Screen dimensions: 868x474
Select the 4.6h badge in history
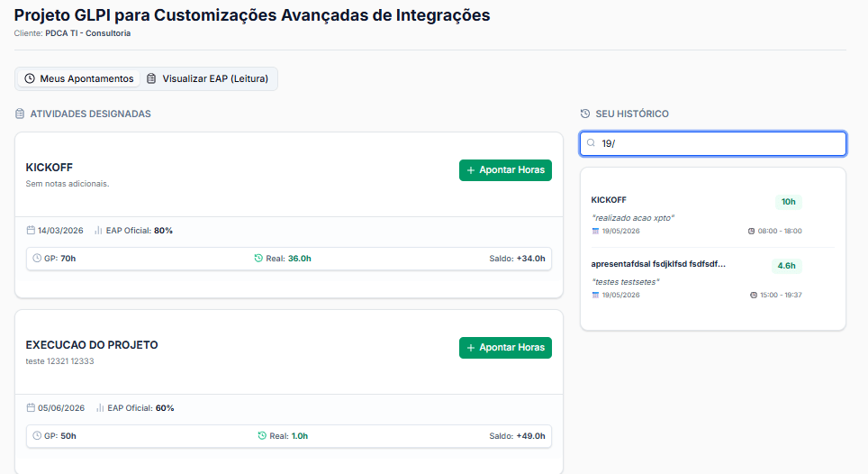(x=787, y=266)
